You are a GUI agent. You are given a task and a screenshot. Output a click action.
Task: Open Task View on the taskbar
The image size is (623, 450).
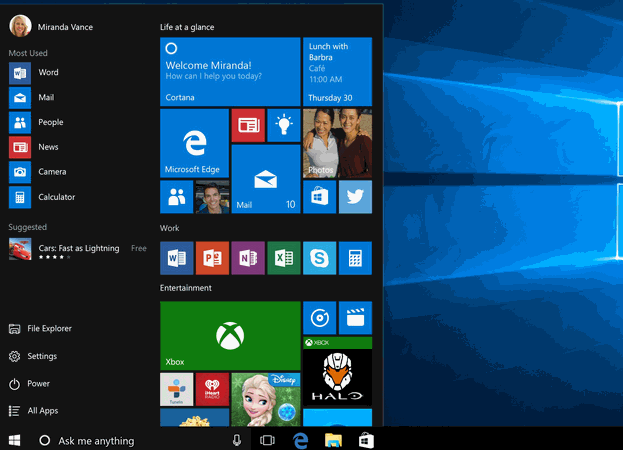click(267, 440)
